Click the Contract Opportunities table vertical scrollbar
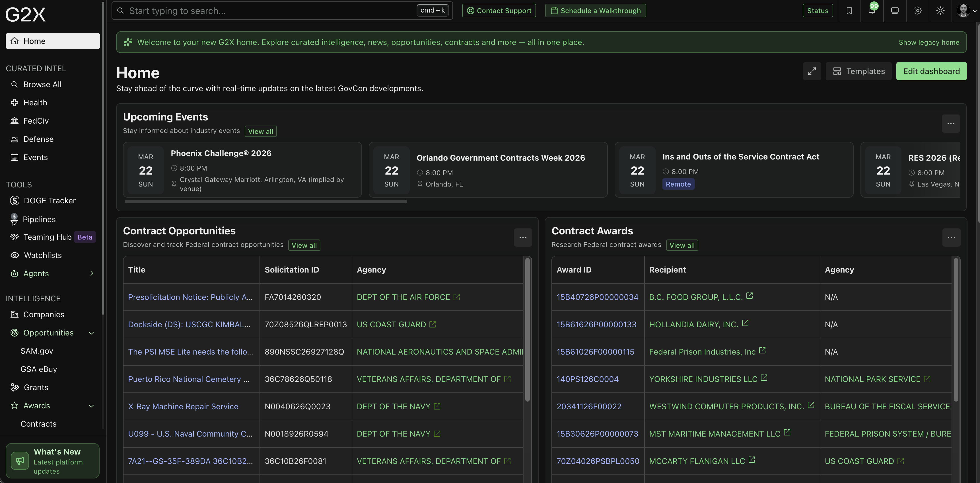 pyautogui.click(x=527, y=329)
